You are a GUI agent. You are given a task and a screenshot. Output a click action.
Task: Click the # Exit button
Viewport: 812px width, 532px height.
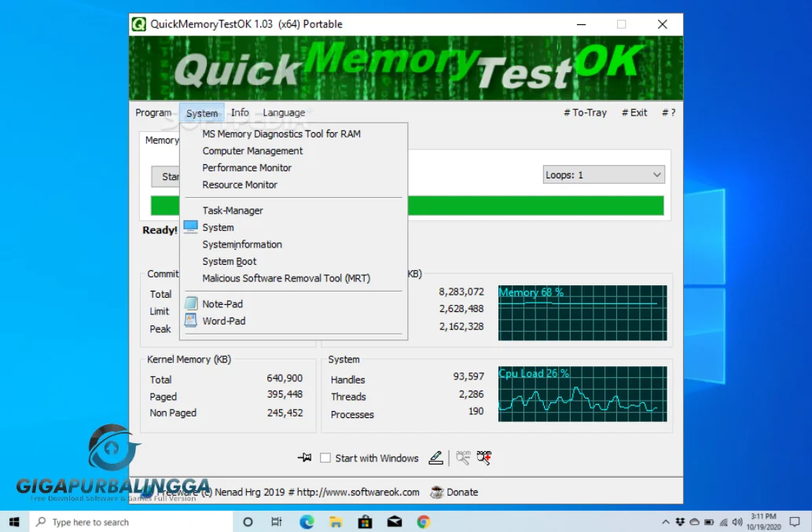[x=634, y=112]
